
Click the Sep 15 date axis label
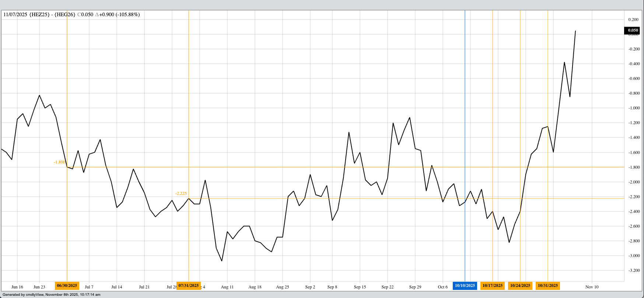coord(360,287)
